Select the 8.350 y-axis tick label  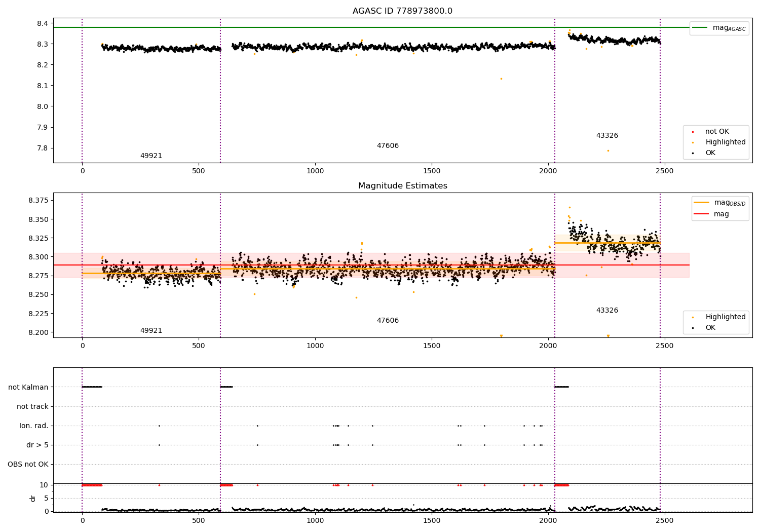(x=39, y=219)
